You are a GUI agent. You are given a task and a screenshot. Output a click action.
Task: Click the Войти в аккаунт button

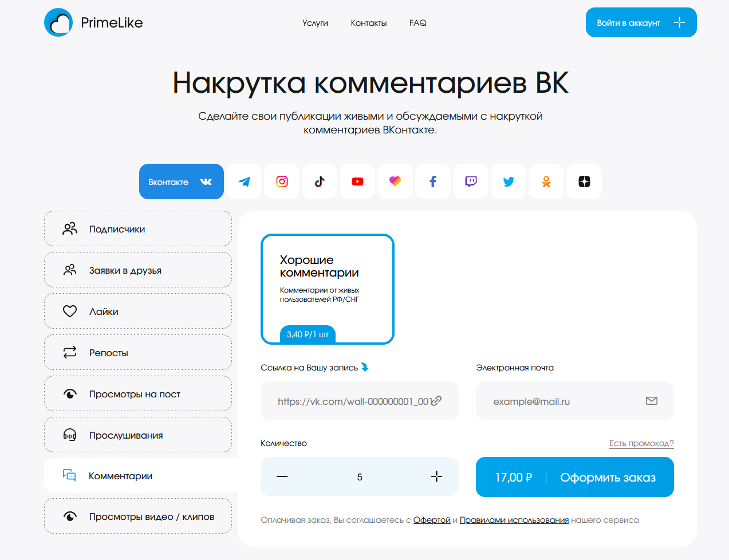pos(641,22)
